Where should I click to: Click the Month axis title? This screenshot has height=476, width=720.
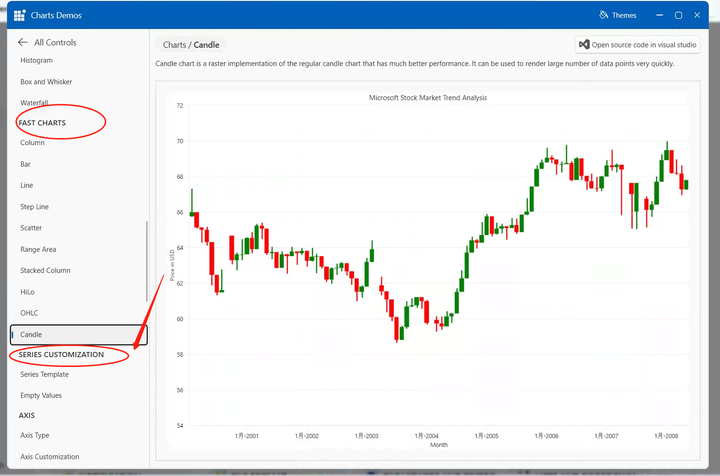[439, 445]
